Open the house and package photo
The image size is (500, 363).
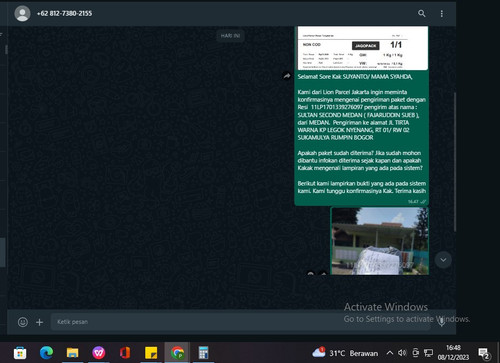tap(379, 241)
